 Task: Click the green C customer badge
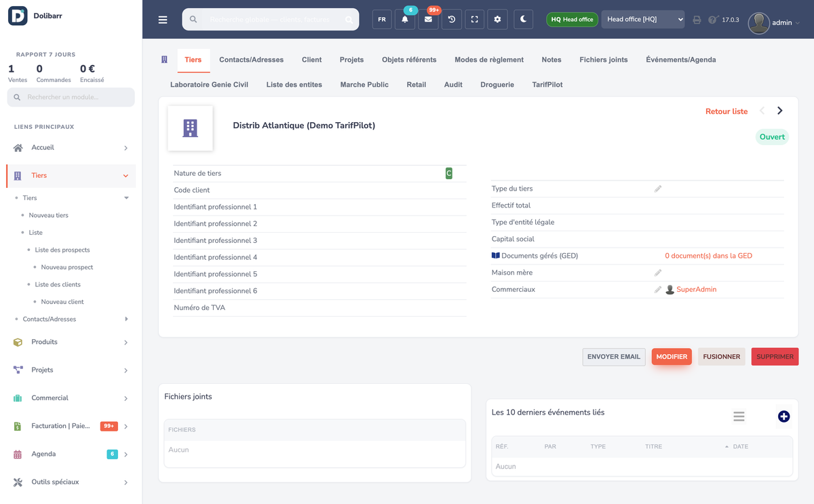point(448,174)
